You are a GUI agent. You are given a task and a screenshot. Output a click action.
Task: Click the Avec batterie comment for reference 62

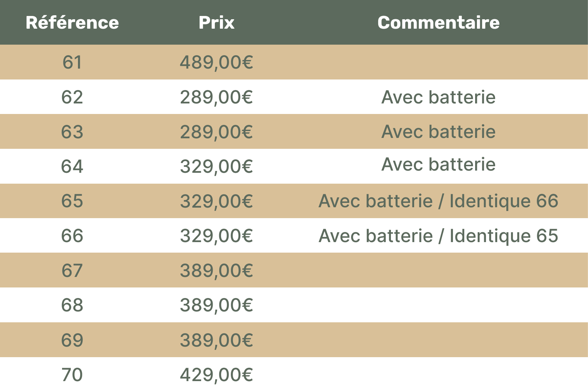[438, 97]
